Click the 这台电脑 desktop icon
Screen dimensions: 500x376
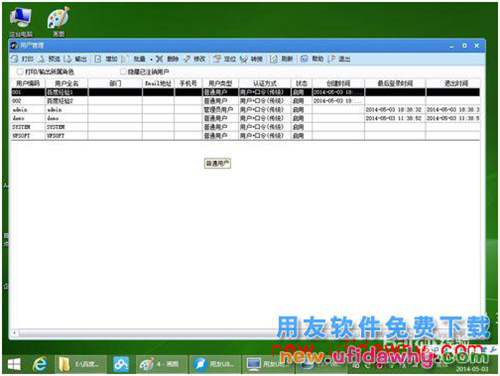(x=21, y=21)
